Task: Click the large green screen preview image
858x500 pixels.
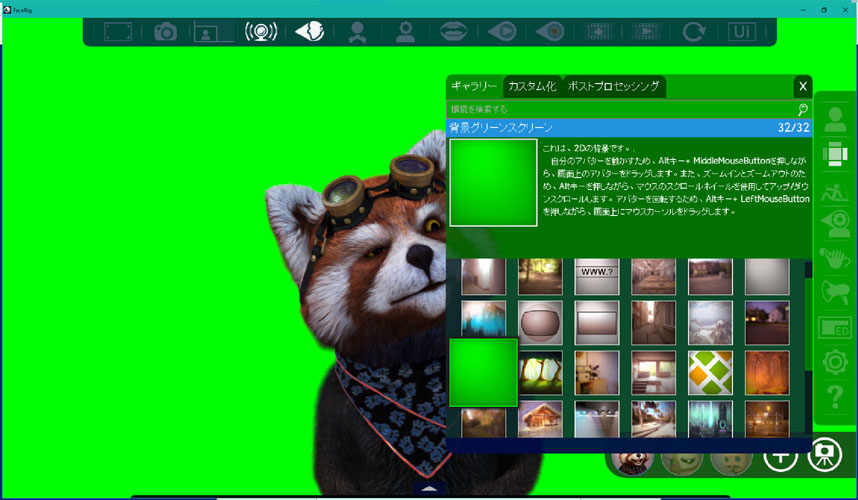Action: 493,183
